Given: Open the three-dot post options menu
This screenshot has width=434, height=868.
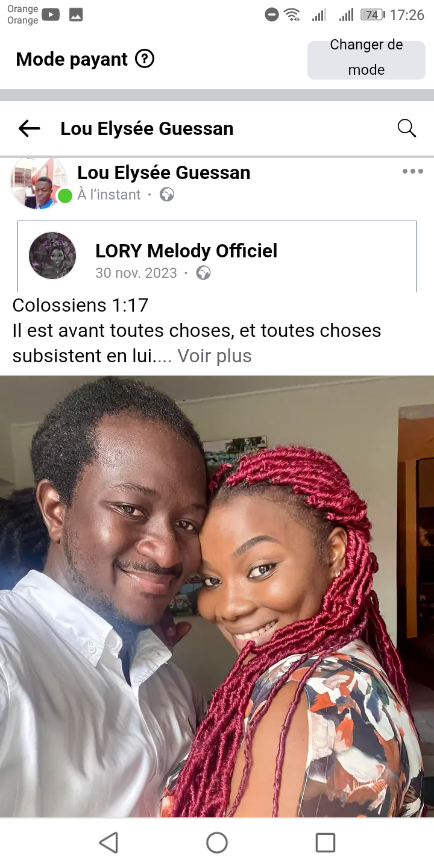Looking at the screenshot, I should click(413, 172).
